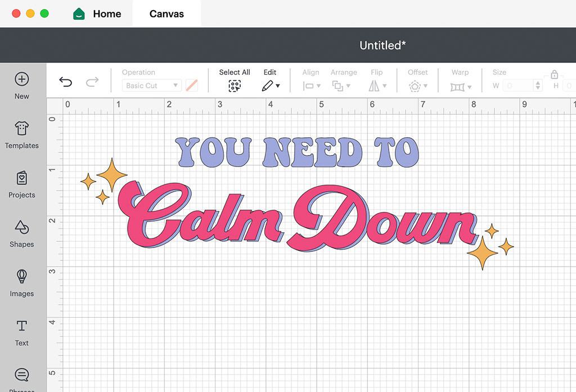Expand the Arrange dropdown arrow
576x392 pixels.
coord(348,86)
